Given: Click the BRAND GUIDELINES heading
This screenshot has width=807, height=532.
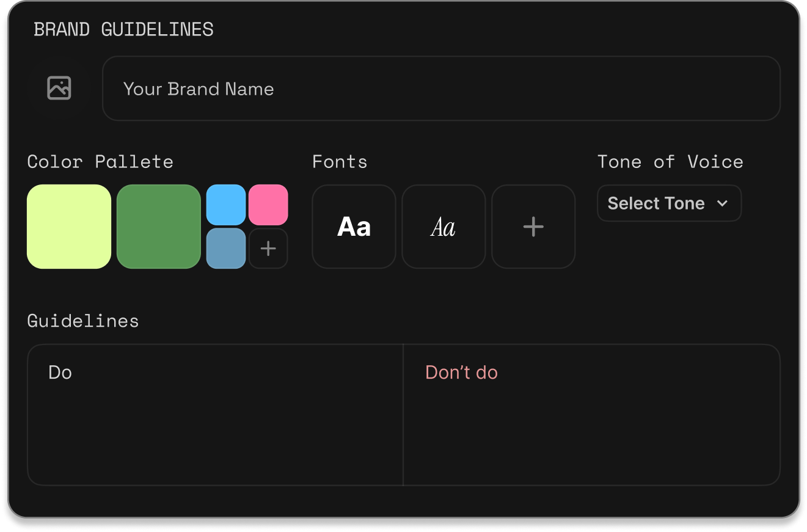Looking at the screenshot, I should click(123, 29).
